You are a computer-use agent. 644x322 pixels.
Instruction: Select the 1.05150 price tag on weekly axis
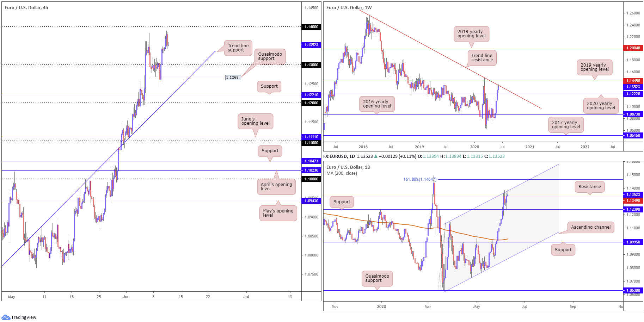click(x=633, y=135)
